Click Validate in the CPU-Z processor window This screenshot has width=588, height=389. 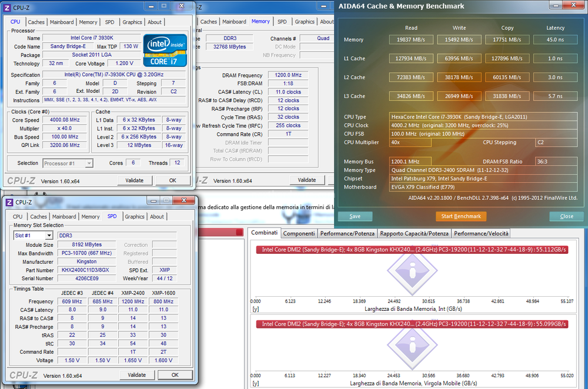(x=135, y=180)
